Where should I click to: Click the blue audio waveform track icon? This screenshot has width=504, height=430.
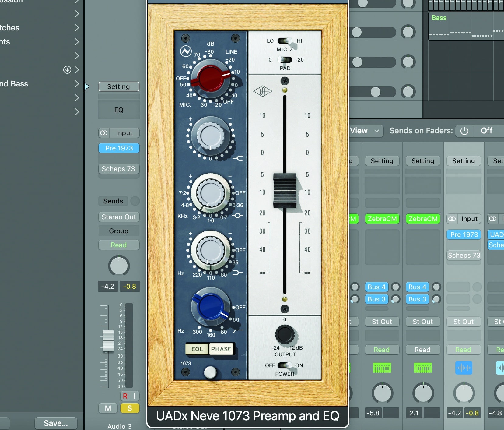pos(464,368)
